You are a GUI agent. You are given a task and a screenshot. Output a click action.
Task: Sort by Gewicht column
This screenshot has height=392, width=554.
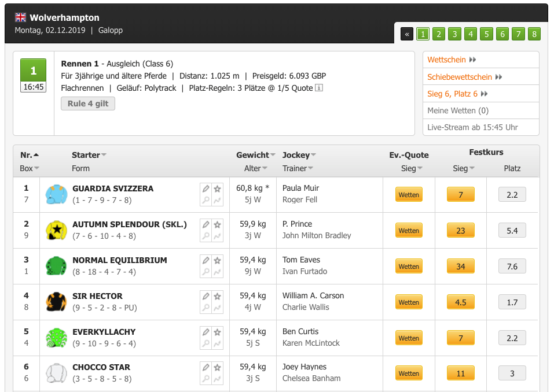click(x=256, y=155)
